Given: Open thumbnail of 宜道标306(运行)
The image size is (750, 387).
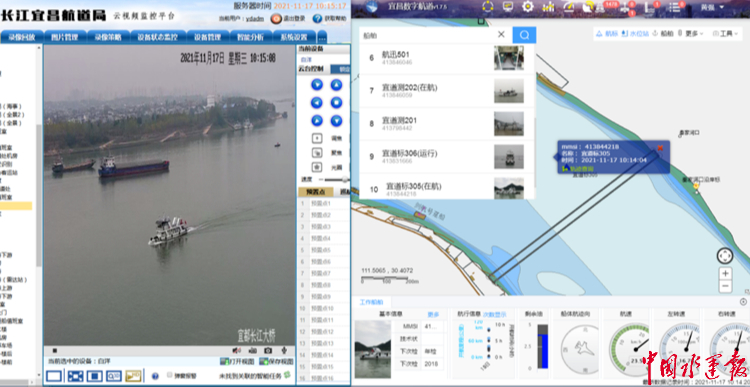Looking at the screenshot, I should tap(509, 156).
